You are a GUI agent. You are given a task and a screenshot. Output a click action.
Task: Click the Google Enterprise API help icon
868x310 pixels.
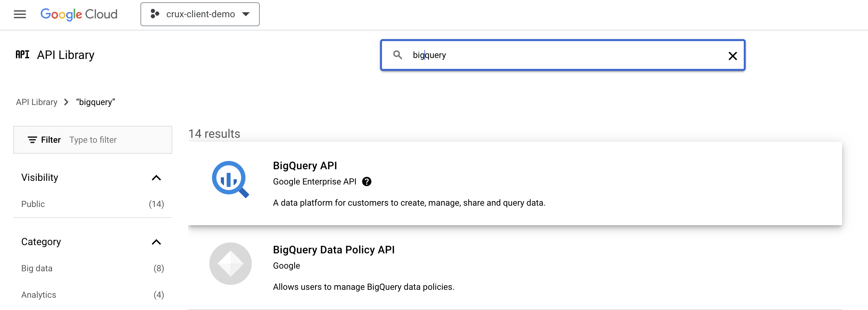367,182
